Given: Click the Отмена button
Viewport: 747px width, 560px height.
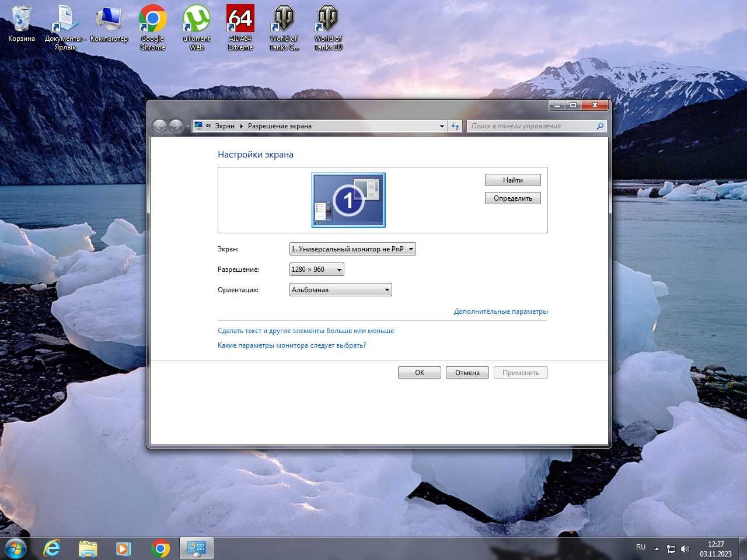Looking at the screenshot, I should [467, 373].
